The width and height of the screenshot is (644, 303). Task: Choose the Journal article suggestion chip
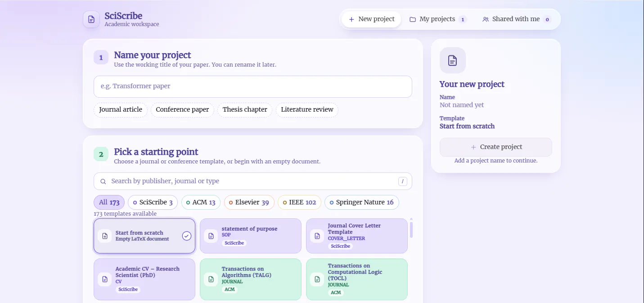[121, 110]
